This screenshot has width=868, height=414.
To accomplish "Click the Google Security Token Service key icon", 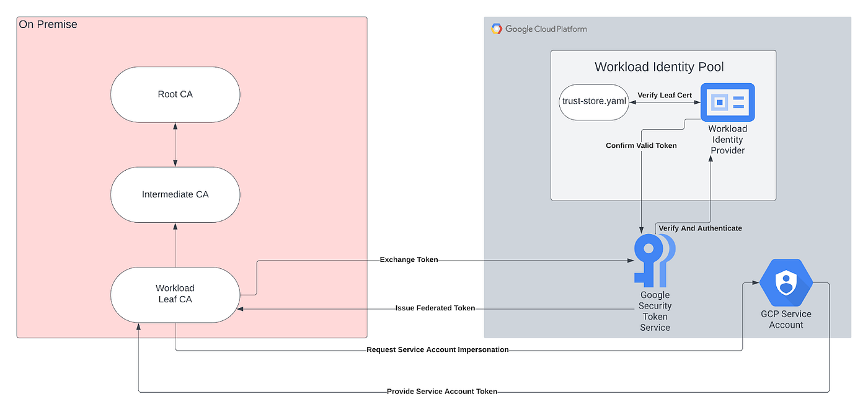I will (x=654, y=260).
